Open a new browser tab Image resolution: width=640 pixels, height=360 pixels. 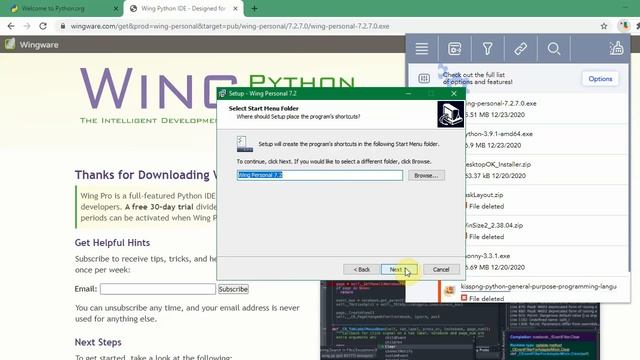click(x=254, y=8)
